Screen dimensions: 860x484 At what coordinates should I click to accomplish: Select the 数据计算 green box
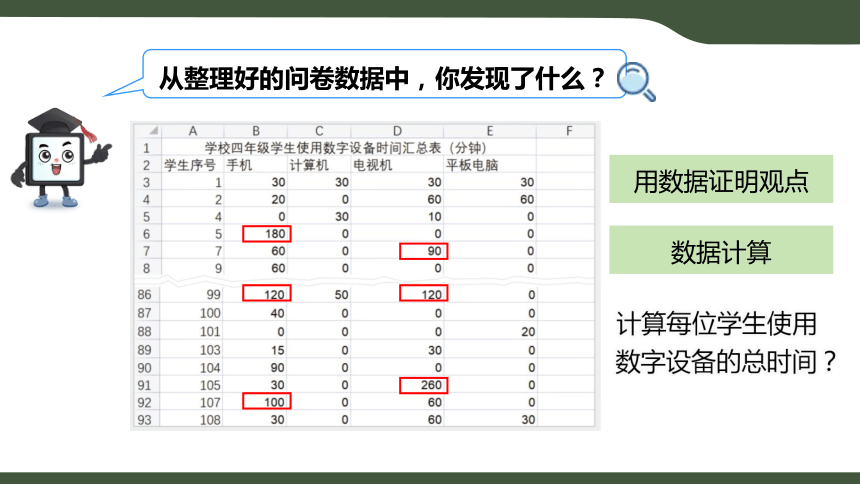pos(721,250)
